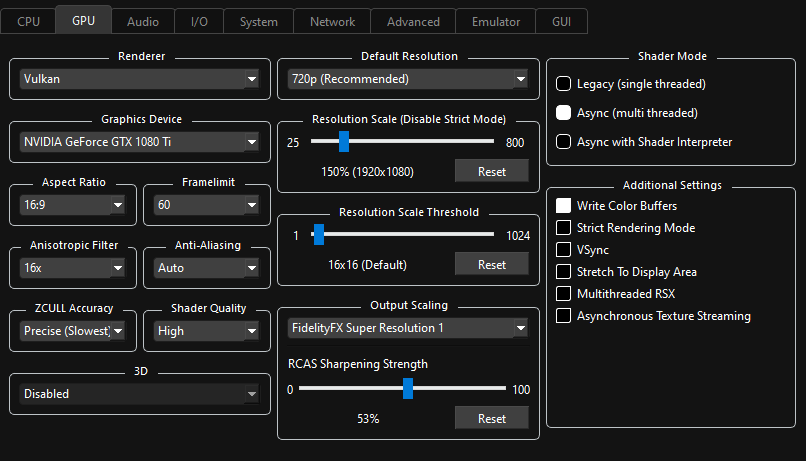Toggle the Write Color Buffers checkbox
The height and width of the screenshot is (461, 806).
[x=564, y=206]
